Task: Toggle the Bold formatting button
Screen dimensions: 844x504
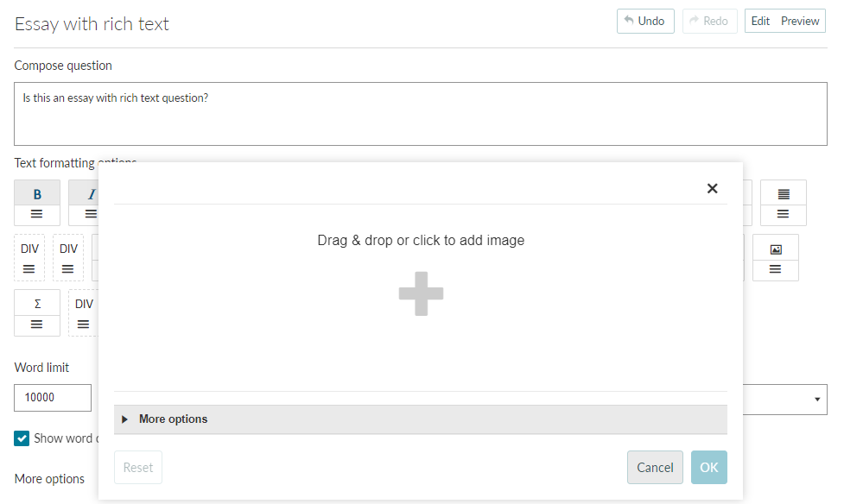Action: pos(37,193)
